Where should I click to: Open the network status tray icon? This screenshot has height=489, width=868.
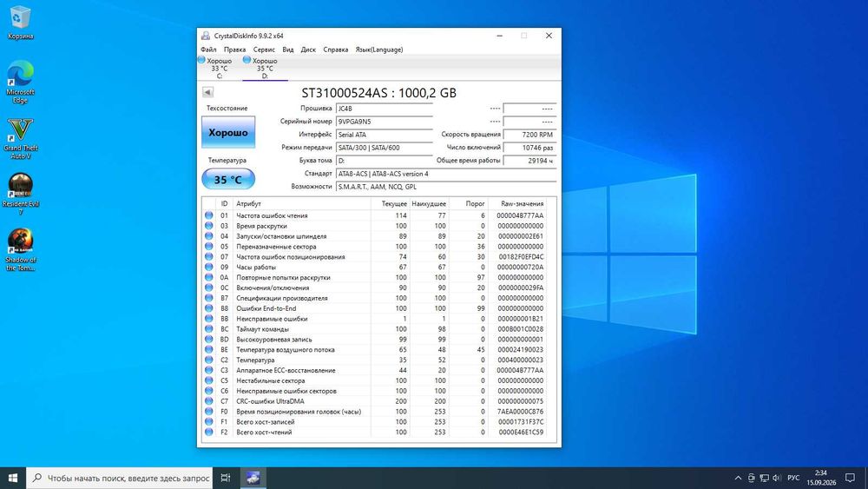(765, 478)
